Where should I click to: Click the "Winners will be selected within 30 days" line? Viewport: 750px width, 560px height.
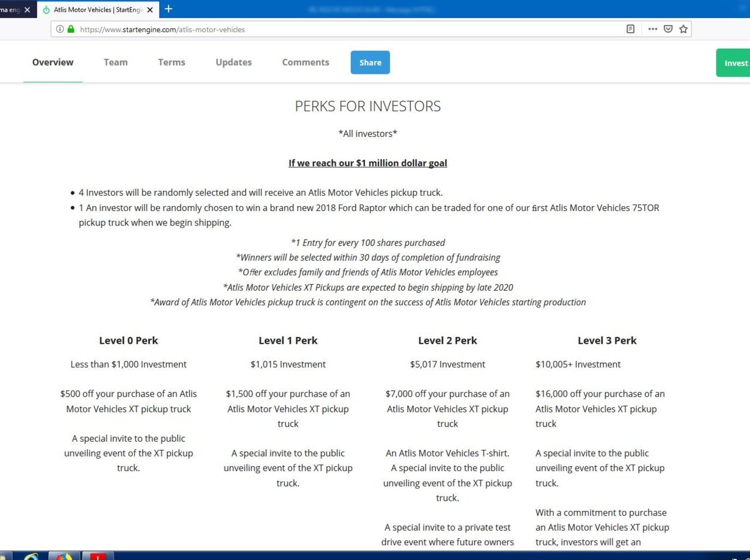(x=368, y=257)
